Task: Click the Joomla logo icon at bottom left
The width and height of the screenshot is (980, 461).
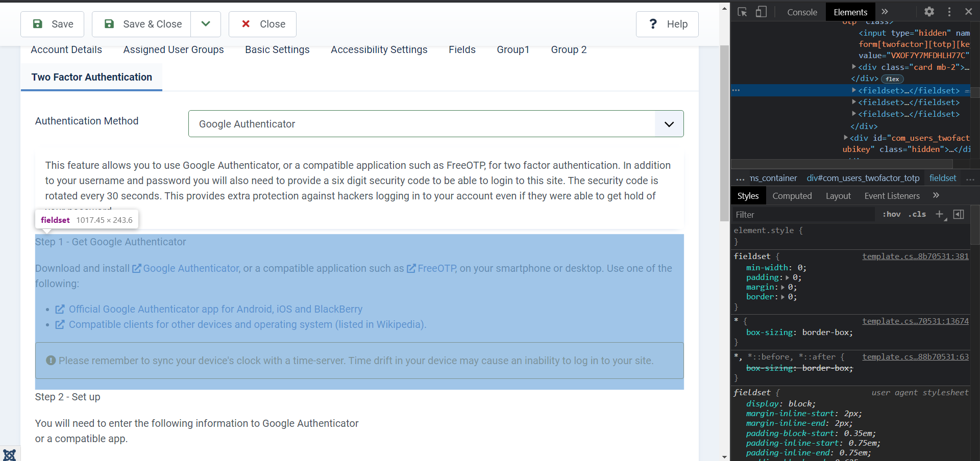Action: (9, 454)
